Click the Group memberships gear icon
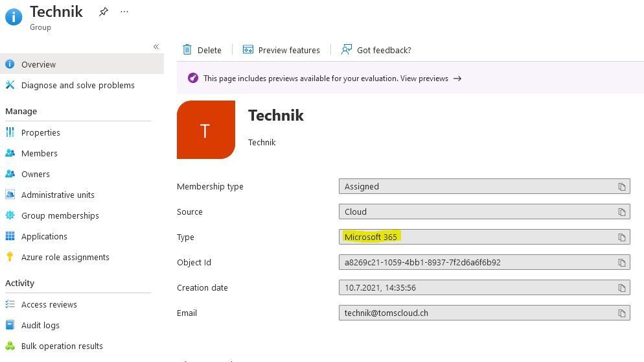 point(10,215)
